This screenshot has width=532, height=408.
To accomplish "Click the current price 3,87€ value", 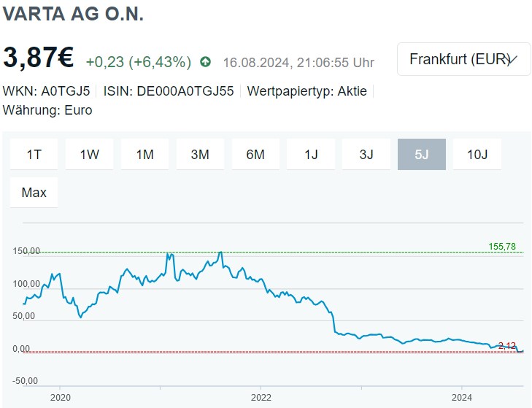I will [39, 58].
